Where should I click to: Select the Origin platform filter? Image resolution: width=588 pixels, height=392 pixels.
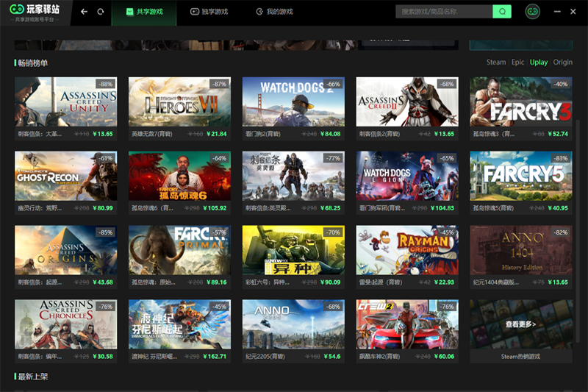coord(563,63)
